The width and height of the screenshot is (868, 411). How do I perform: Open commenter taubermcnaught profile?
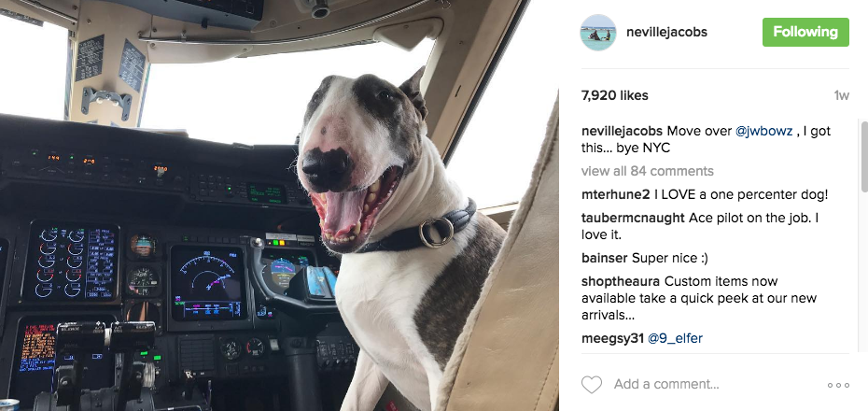coord(633,219)
